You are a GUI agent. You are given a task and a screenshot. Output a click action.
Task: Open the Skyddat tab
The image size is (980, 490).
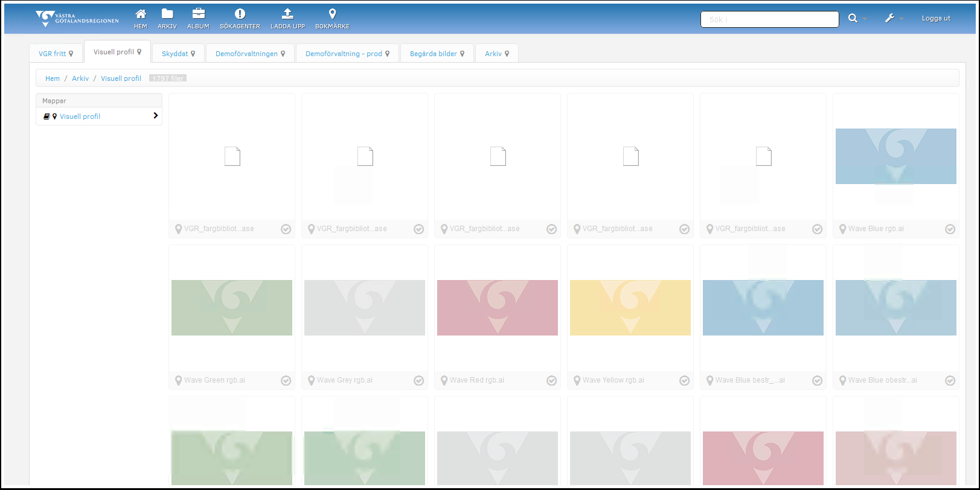point(178,54)
